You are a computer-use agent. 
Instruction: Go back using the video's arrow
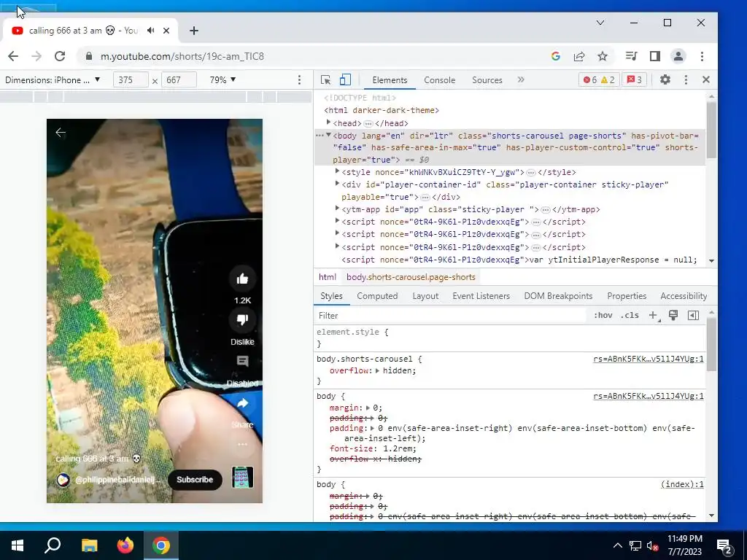click(61, 133)
